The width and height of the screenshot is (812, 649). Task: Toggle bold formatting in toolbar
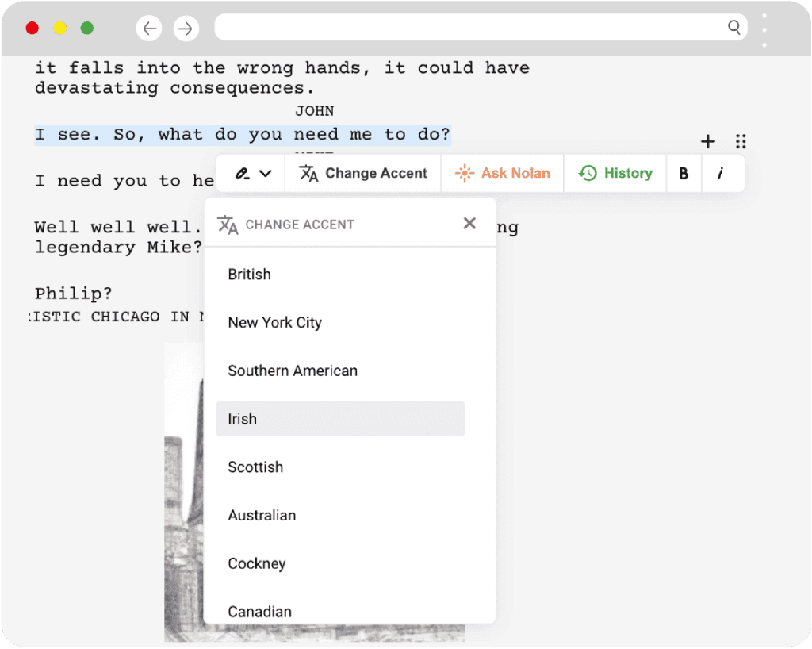[x=684, y=174]
